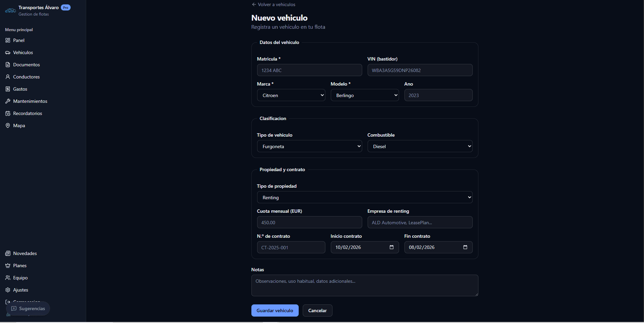The image size is (644, 323).
Task: Click the Conductores person icon
Action: click(8, 77)
